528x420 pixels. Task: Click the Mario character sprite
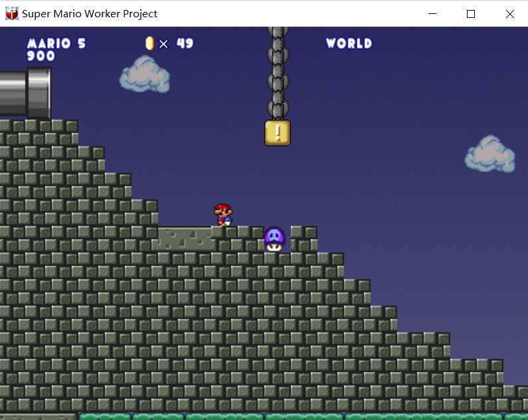(223, 215)
